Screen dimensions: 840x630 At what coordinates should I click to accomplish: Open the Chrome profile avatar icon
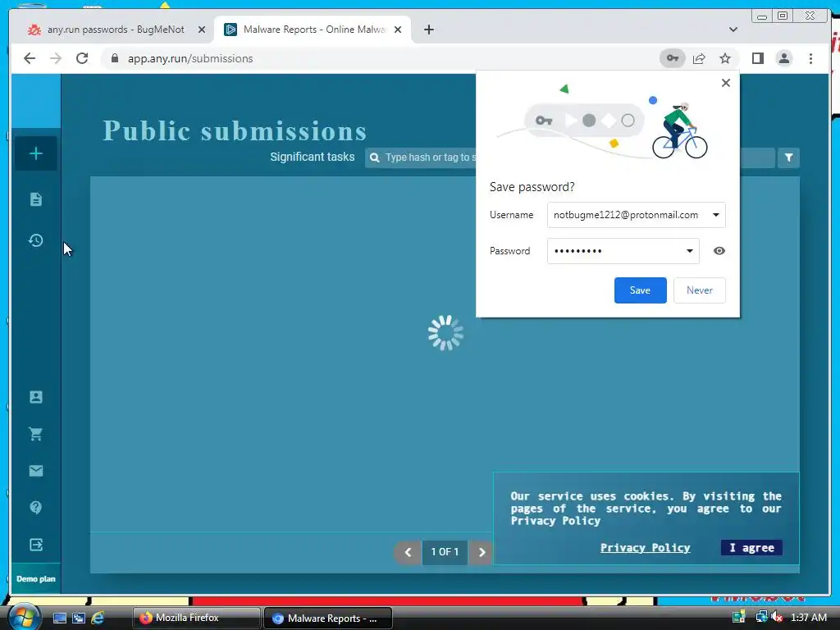click(x=783, y=58)
